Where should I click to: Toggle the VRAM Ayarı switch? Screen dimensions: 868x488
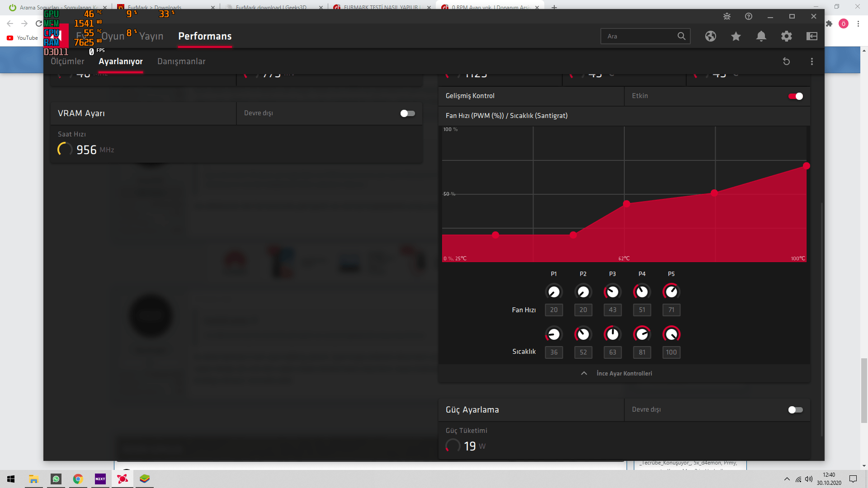tap(407, 113)
